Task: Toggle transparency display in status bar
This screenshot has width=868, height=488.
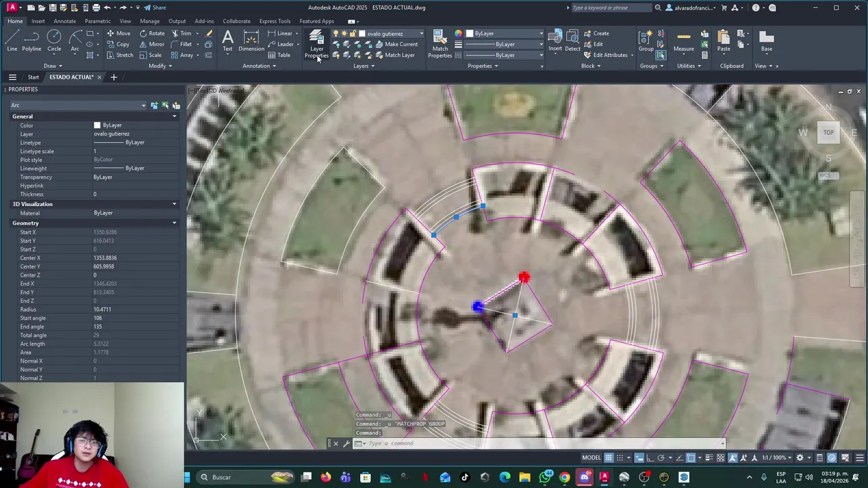Action: 720,457
